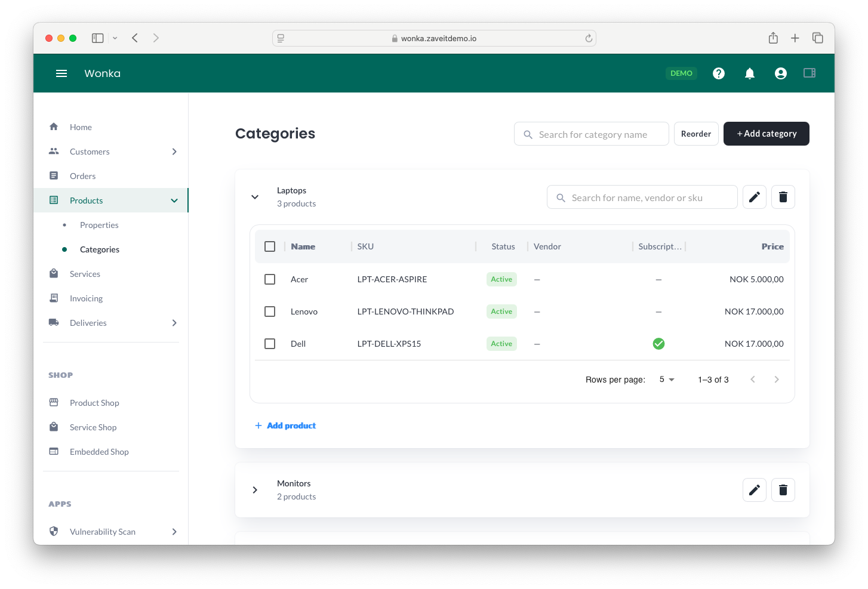
Task: Click the Home house icon in sidebar
Action: pyautogui.click(x=54, y=127)
